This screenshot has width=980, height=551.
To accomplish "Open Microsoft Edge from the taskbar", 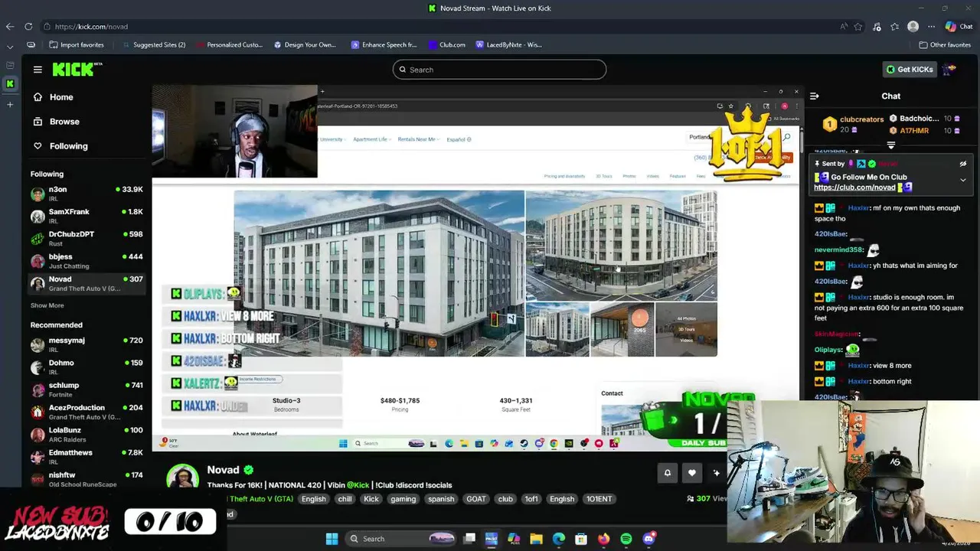I will pos(559,539).
